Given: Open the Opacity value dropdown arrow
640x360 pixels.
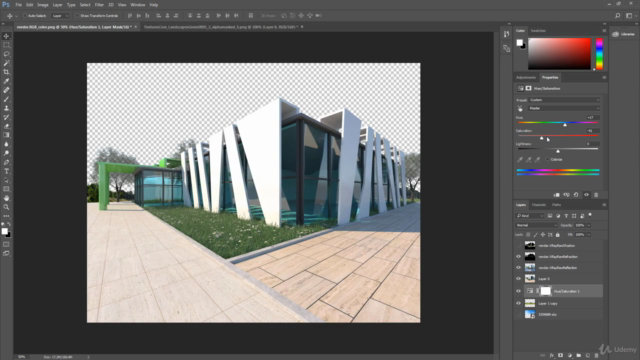Looking at the screenshot, I should click(589, 225).
